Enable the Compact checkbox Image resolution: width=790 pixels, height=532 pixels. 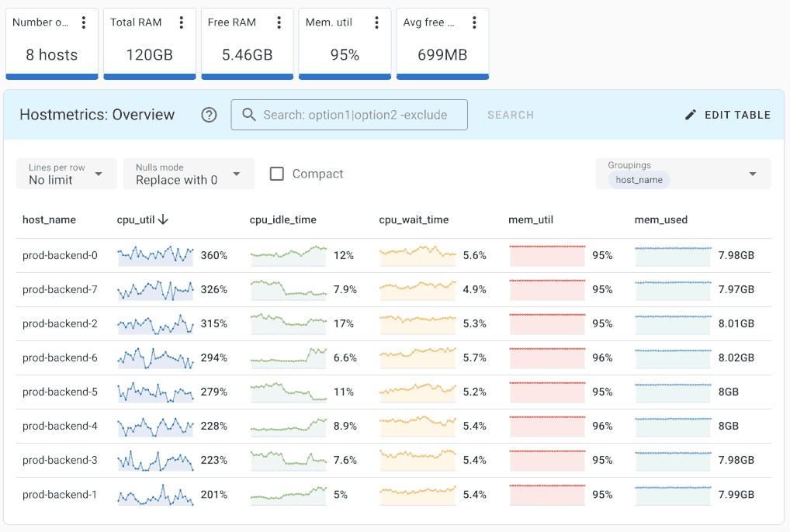click(x=277, y=174)
